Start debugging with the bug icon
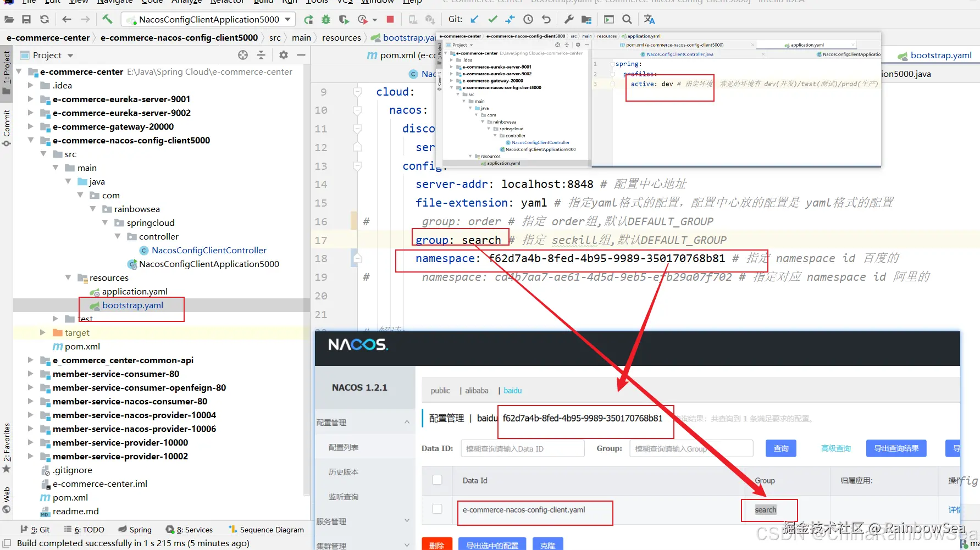The image size is (980, 550). [x=326, y=20]
